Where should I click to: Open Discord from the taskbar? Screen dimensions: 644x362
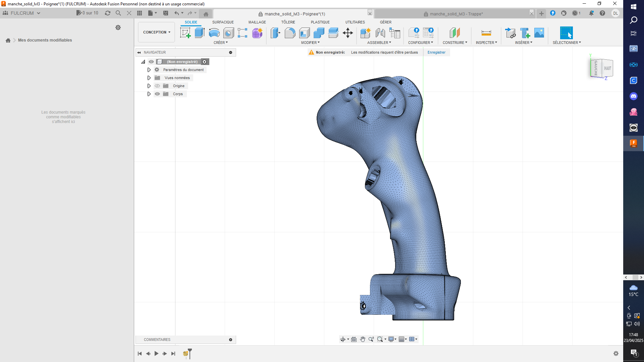[633, 96]
